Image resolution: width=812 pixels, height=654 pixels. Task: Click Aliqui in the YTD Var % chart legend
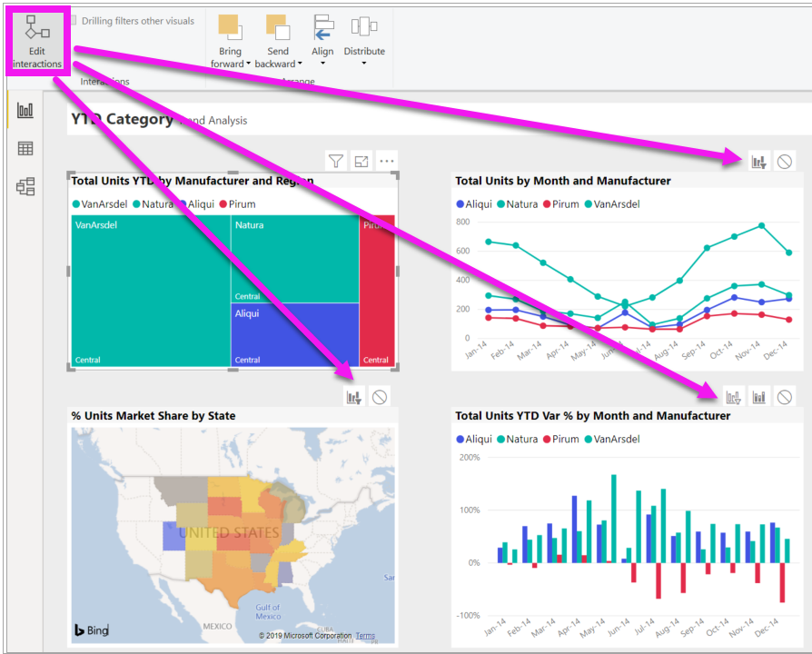coord(474,439)
